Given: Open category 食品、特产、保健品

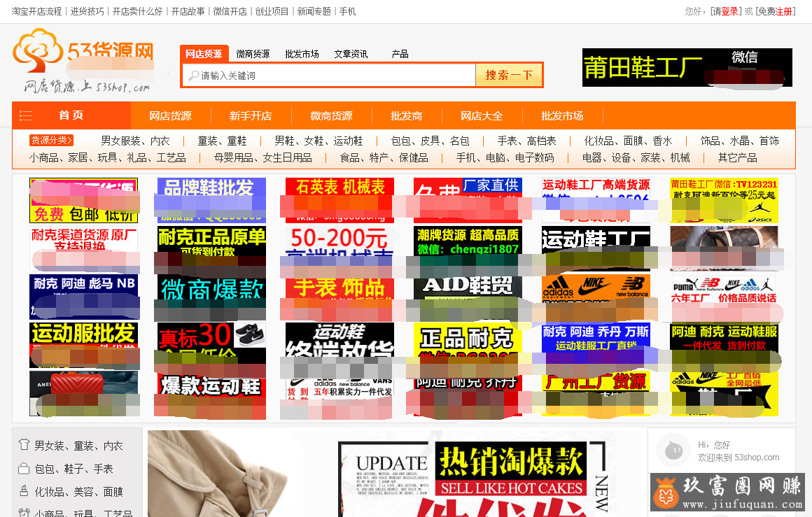Looking at the screenshot, I should coord(384,157).
